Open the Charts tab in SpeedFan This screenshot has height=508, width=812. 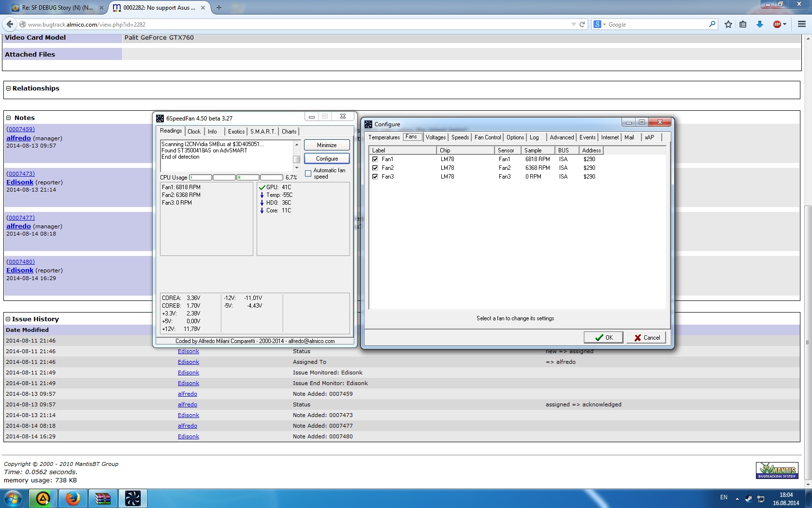tap(289, 132)
